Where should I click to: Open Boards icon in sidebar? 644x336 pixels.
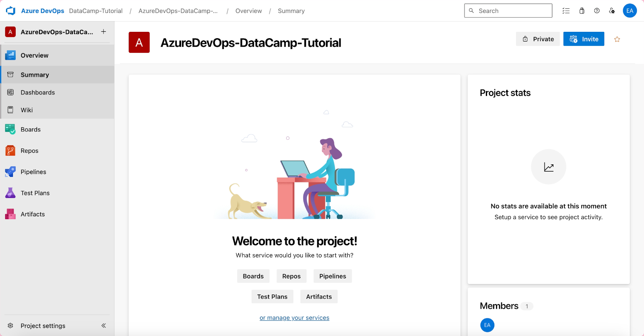[10, 129]
